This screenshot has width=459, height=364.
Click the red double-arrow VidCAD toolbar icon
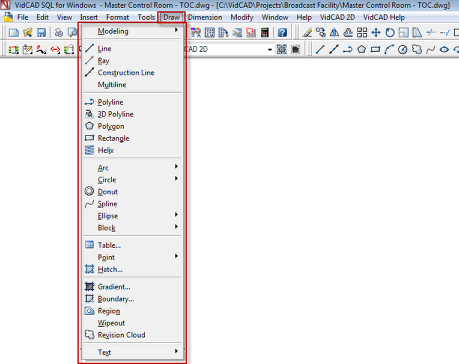(55, 50)
